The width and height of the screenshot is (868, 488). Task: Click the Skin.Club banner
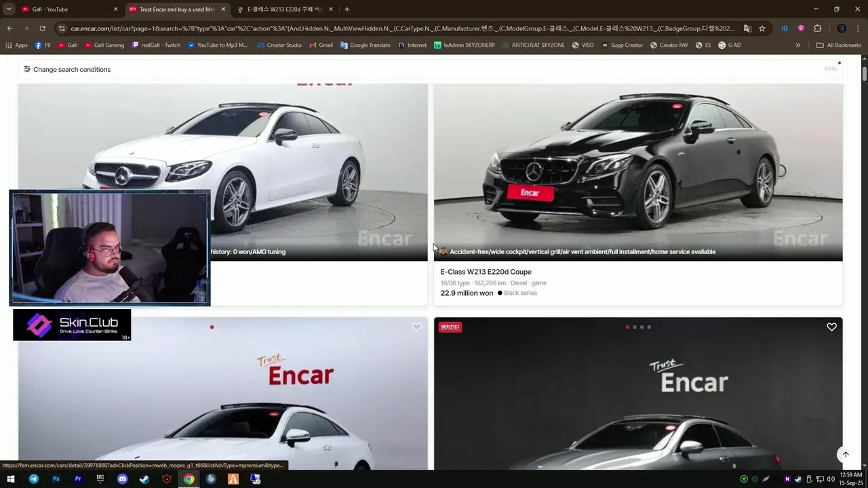pos(72,325)
